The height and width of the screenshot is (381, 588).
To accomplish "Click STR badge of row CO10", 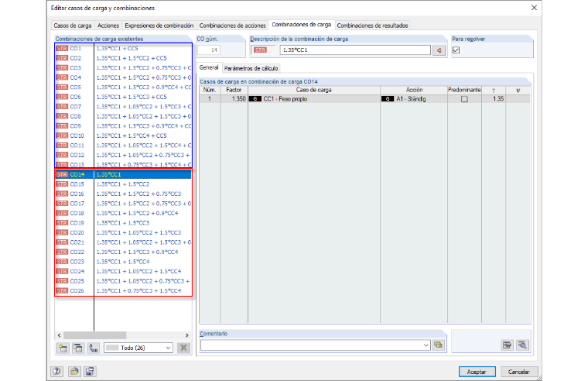I will pyautogui.click(x=62, y=136).
